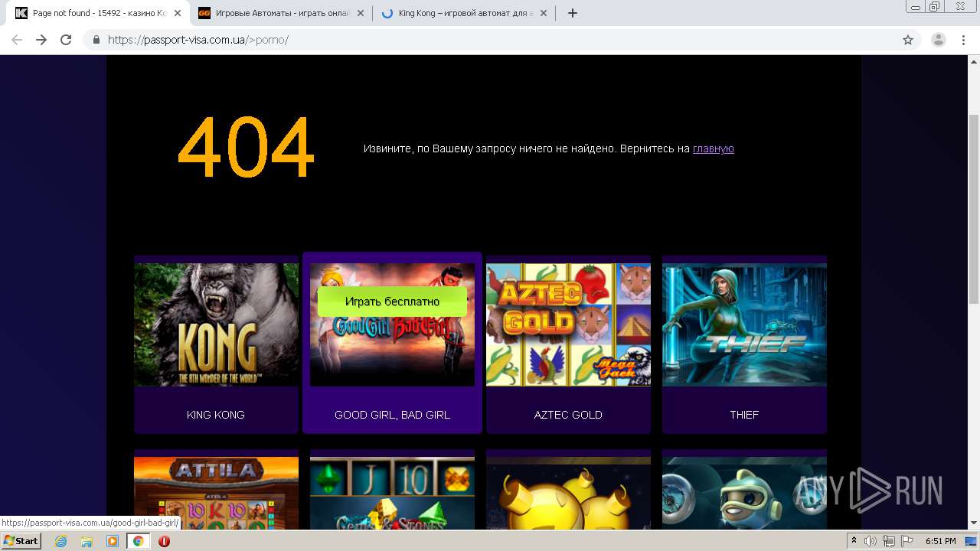Close the 'Игровые Автоматы' tab

[361, 13]
